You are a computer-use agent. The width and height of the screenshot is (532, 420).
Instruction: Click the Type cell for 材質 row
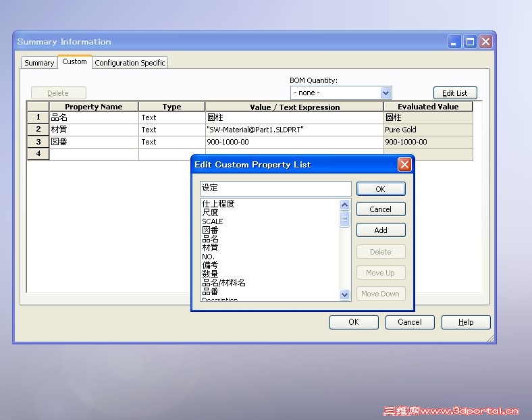click(172, 130)
